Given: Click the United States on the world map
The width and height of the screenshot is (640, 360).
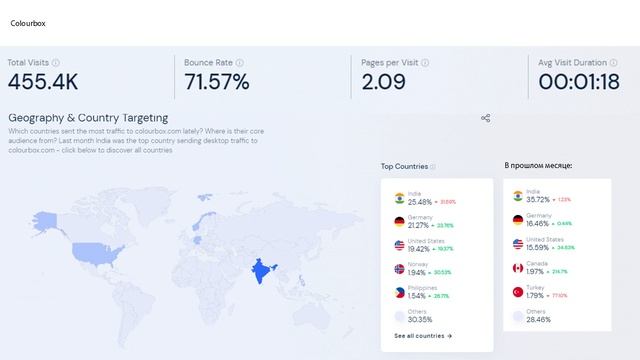Looking at the screenshot, I should [96, 253].
